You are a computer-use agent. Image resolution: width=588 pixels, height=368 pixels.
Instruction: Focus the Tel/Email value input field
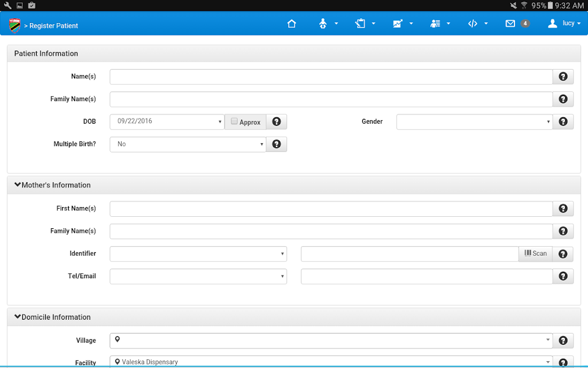(427, 277)
